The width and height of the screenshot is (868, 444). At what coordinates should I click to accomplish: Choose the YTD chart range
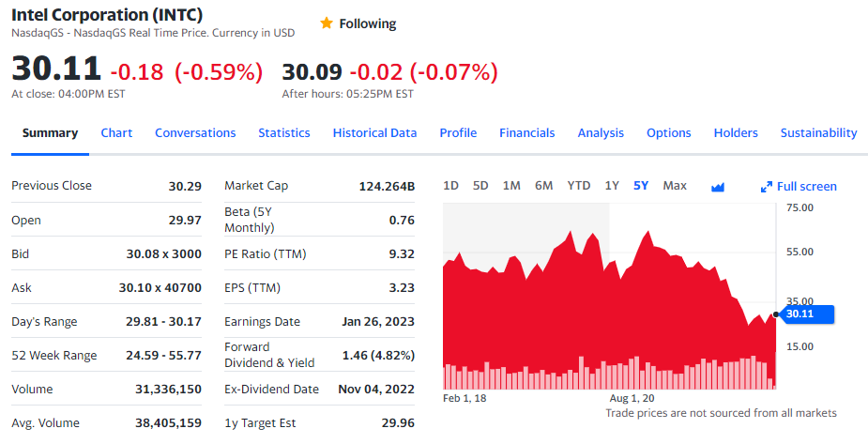(x=578, y=186)
